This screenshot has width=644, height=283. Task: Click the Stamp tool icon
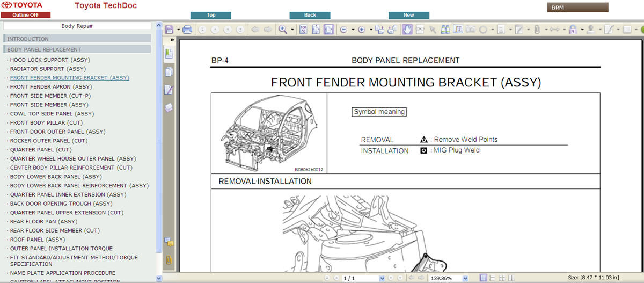coord(591,30)
